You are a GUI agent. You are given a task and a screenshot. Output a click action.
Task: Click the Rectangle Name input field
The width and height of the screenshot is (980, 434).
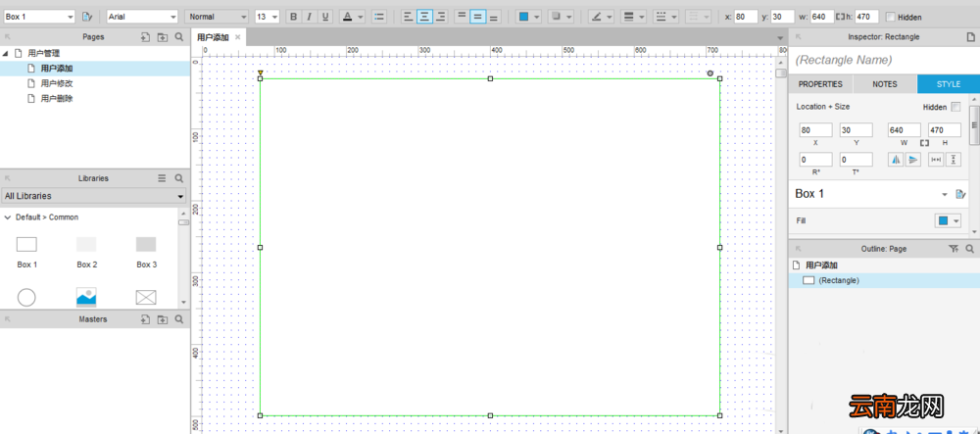[x=884, y=61]
